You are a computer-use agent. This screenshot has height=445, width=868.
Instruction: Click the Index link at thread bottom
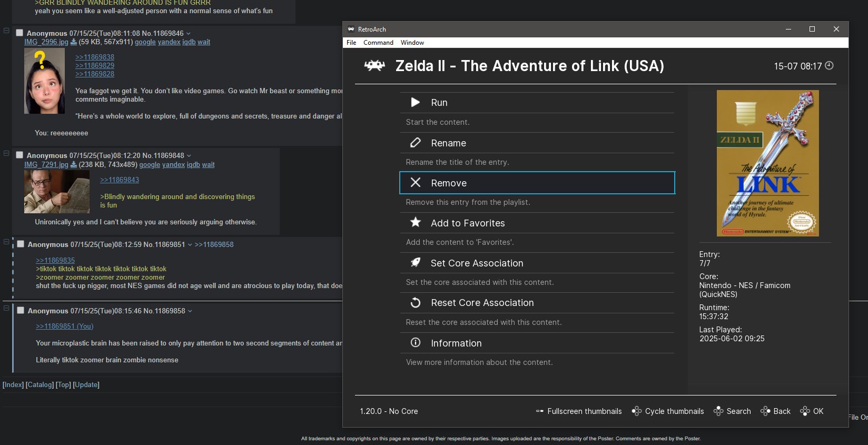tap(13, 385)
